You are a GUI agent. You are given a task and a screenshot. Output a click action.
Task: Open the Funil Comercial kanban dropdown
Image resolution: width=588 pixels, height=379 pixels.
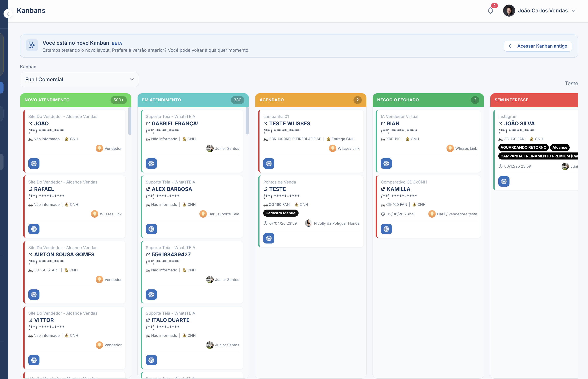pos(79,79)
